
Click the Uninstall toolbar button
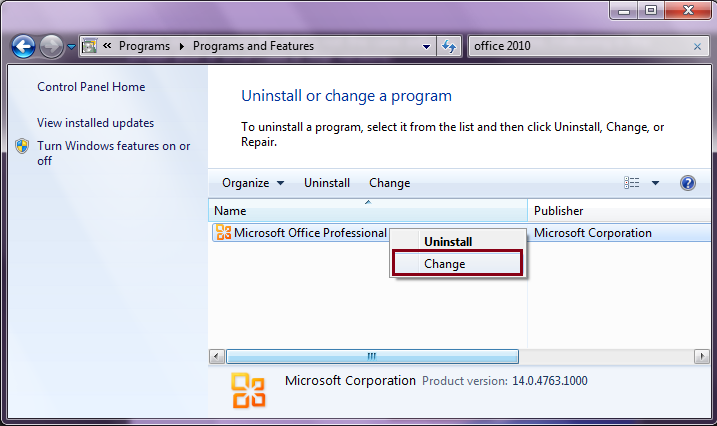tap(327, 183)
